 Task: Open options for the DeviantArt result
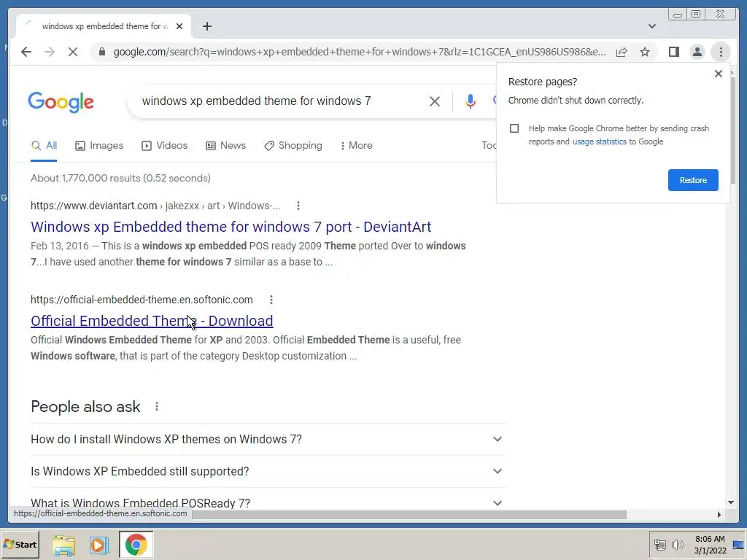(x=298, y=206)
